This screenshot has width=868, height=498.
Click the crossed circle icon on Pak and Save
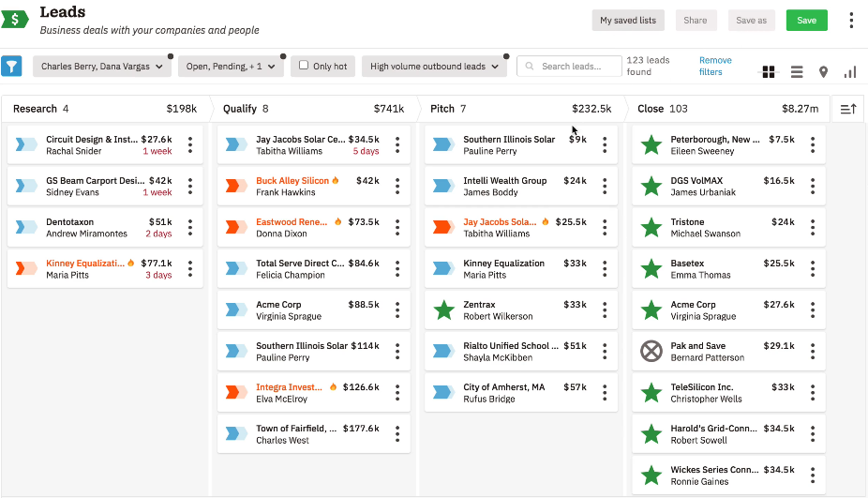coord(651,351)
